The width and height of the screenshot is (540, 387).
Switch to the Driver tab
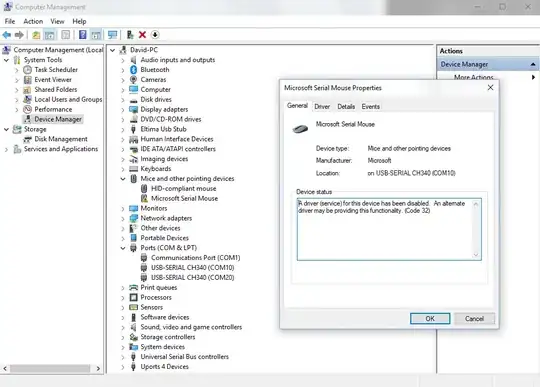(x=322, y=107)
